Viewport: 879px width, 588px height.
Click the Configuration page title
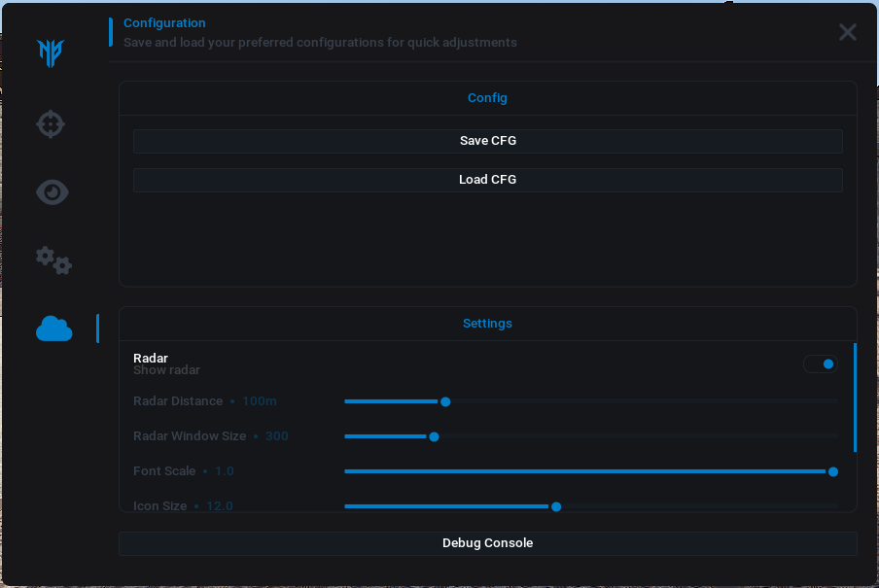click(164, 23)
